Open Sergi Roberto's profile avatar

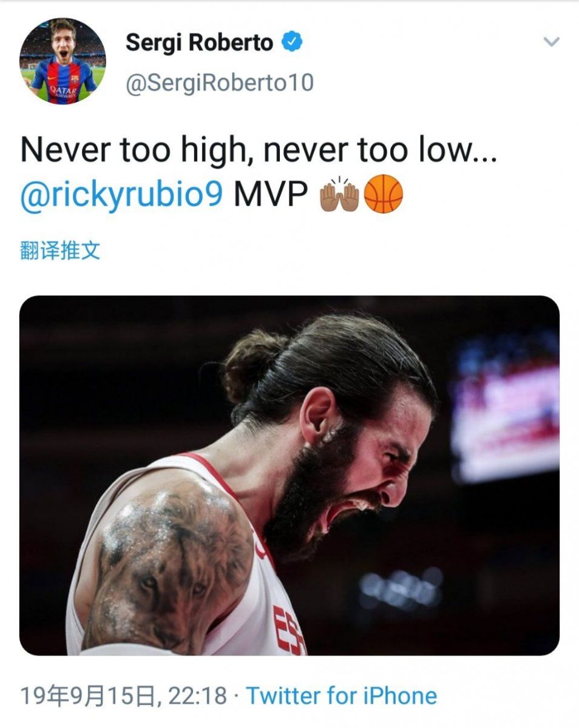[63, 61]
